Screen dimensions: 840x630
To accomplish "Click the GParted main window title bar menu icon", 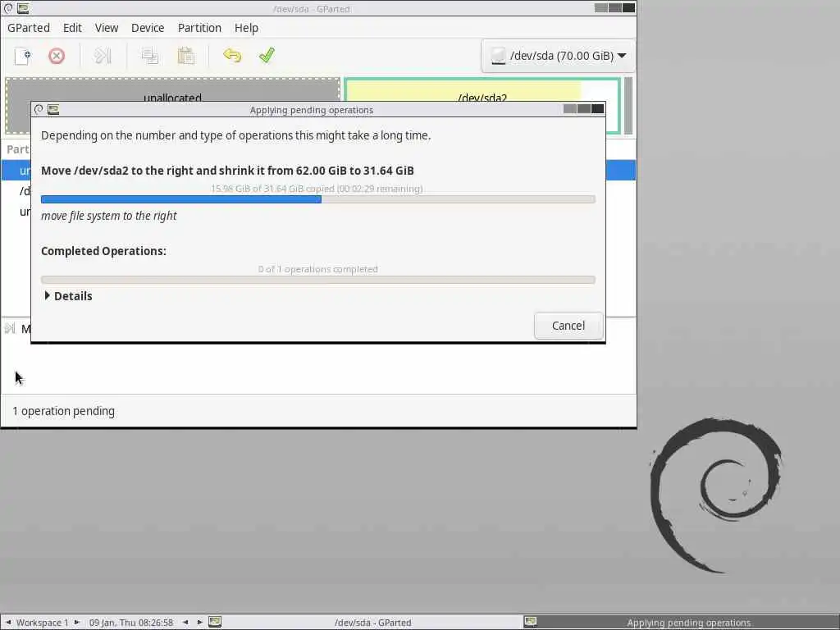I will (x=8, y=8).
